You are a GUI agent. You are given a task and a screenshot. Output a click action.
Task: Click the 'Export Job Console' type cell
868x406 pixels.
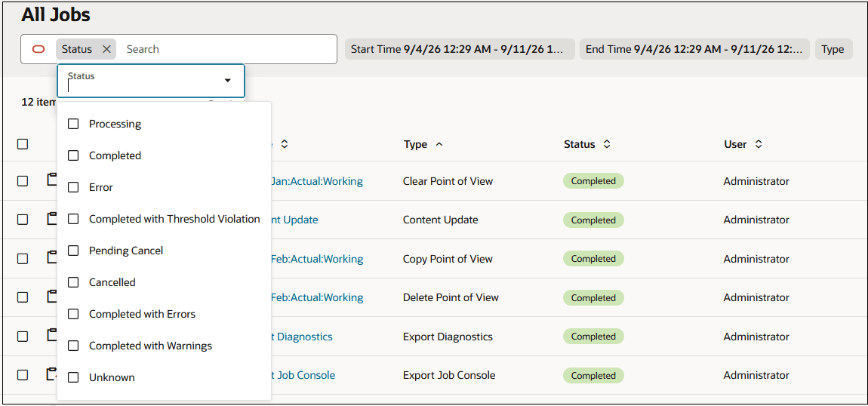coord(449,375)
